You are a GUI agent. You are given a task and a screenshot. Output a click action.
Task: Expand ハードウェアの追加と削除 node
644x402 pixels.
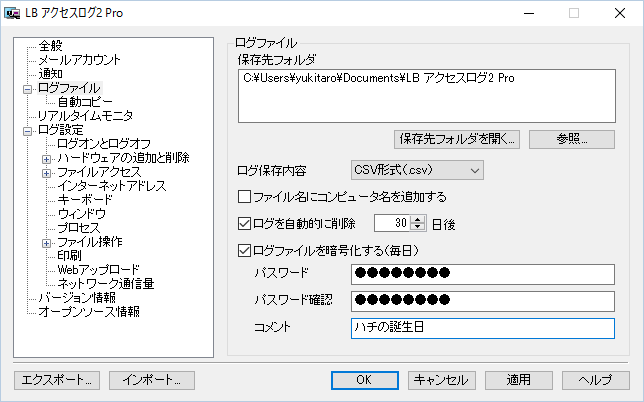click(46, 159)
